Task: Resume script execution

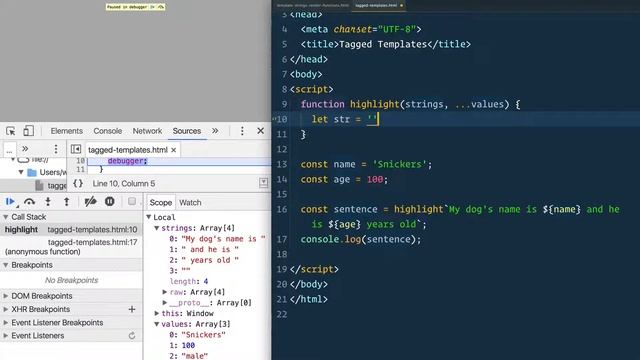Action: (x=11, y=202)
